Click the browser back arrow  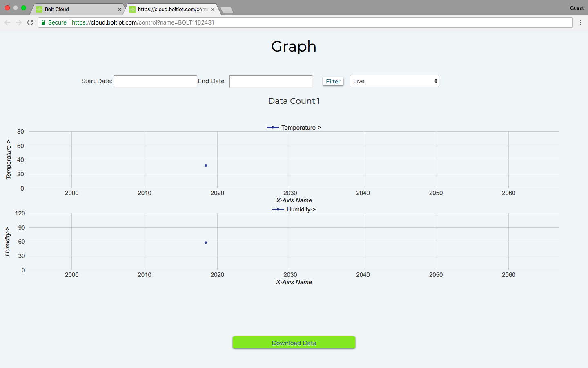(7, 22)
